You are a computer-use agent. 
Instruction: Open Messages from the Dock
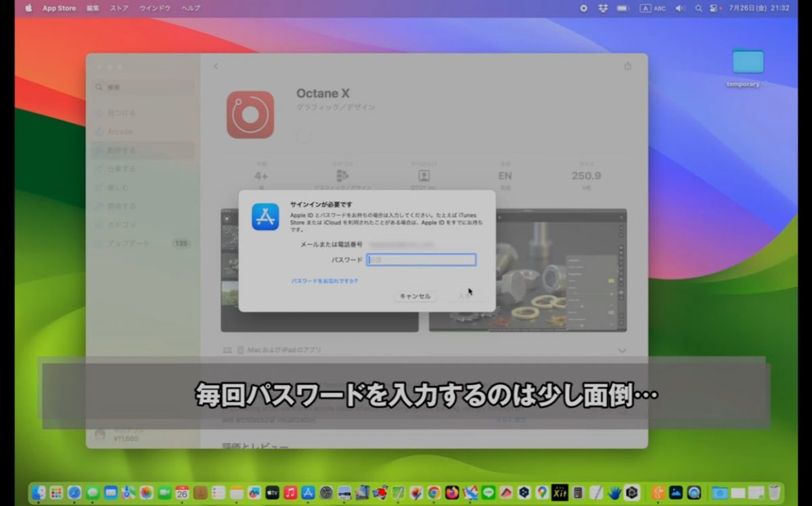click(93, 492)
